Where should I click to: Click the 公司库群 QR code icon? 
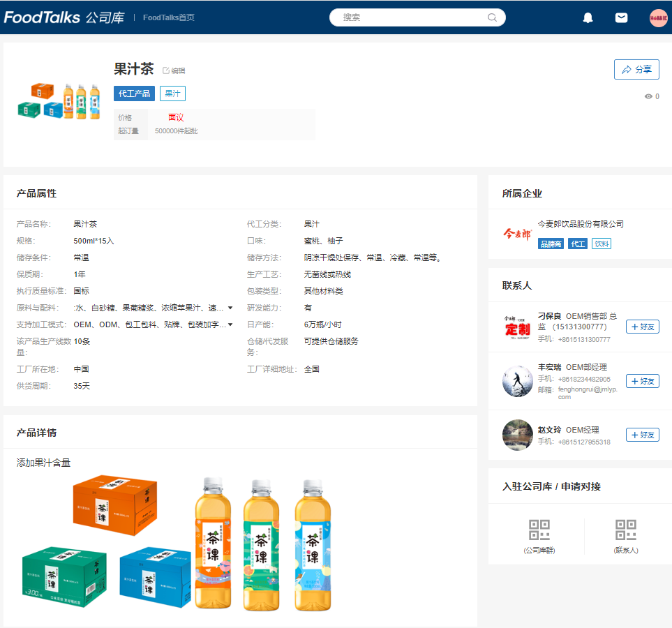pos(539,530)
